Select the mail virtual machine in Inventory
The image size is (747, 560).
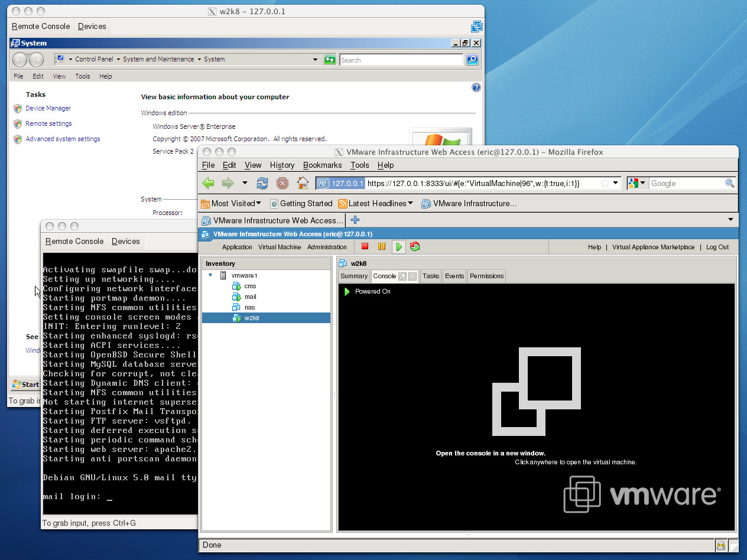coord(250,297)
